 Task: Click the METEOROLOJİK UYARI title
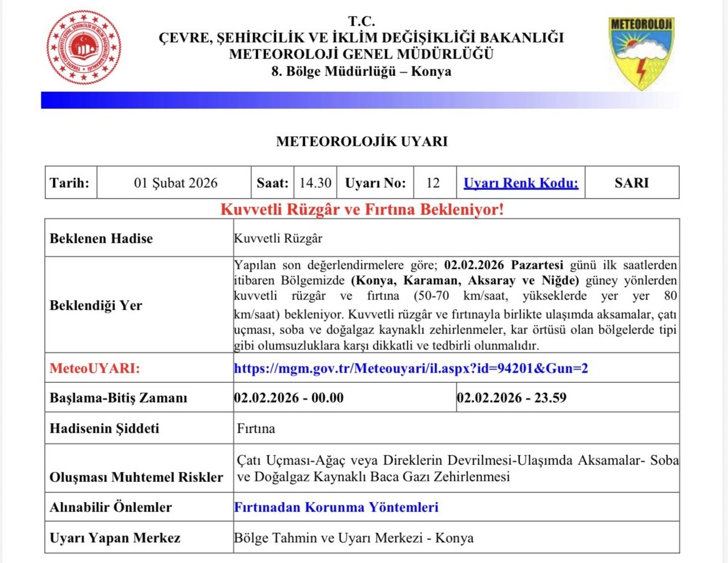point(361,142)
